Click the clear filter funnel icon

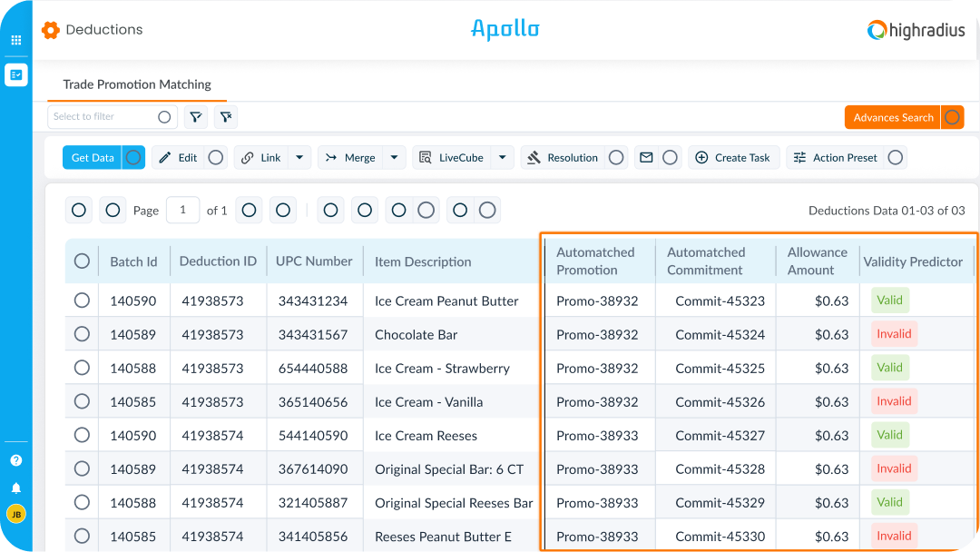coord(226,117)
